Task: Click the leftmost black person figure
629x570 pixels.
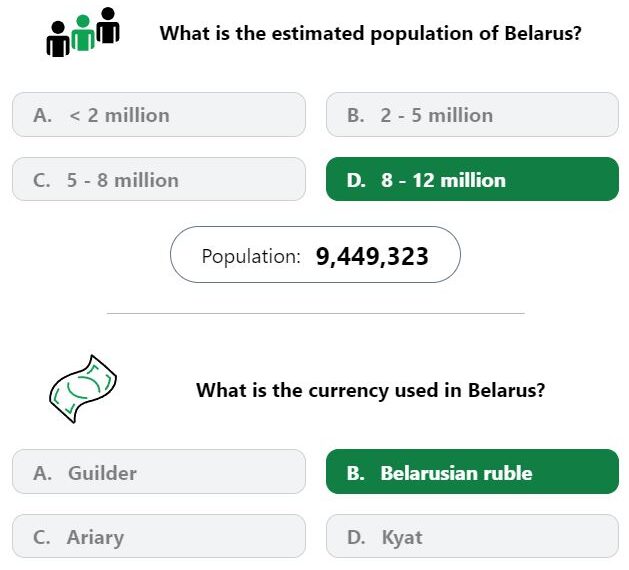Action: pyautogui.click(x=58, y=39)
